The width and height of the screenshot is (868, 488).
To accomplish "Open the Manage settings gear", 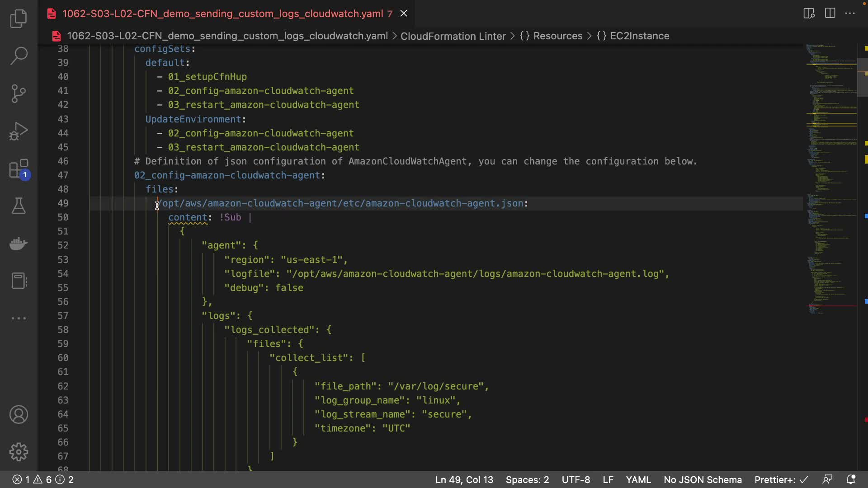I will [19, 452].
